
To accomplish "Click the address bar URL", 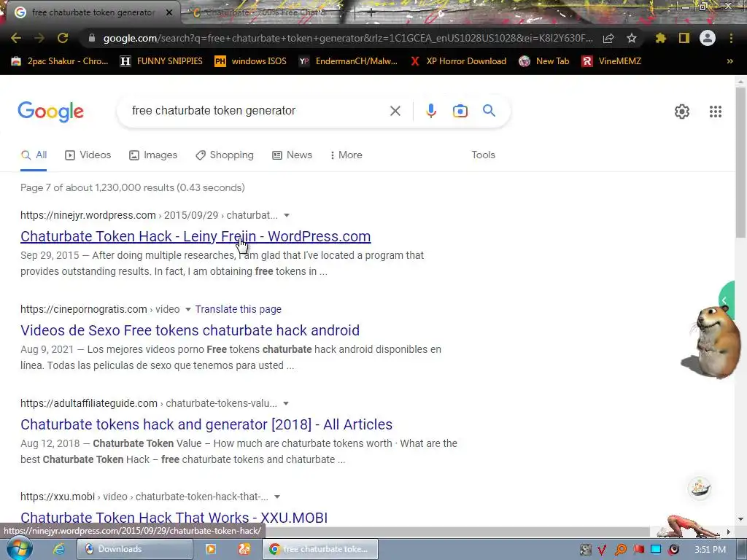I will tap(348, 38).
